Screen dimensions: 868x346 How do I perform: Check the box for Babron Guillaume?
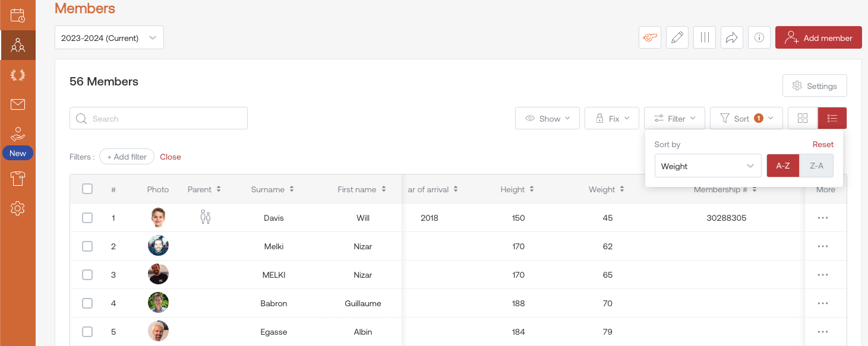pos(87,303)
